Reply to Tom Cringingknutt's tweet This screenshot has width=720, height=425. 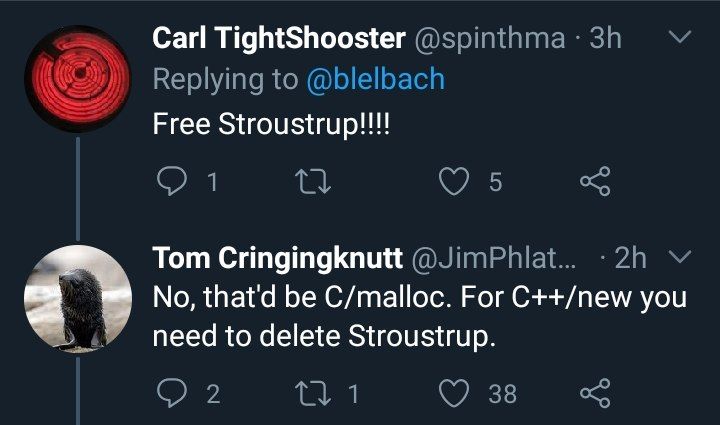(x=172, y=393)
